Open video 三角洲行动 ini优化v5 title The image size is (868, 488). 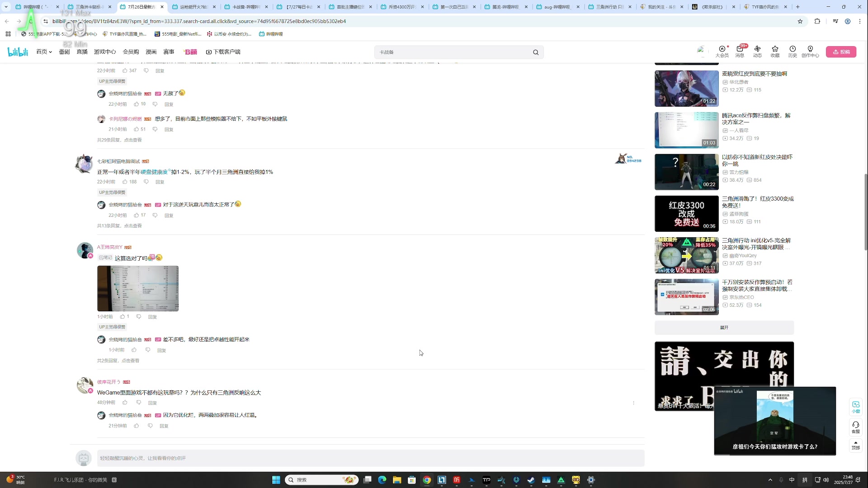click(756, 244)
